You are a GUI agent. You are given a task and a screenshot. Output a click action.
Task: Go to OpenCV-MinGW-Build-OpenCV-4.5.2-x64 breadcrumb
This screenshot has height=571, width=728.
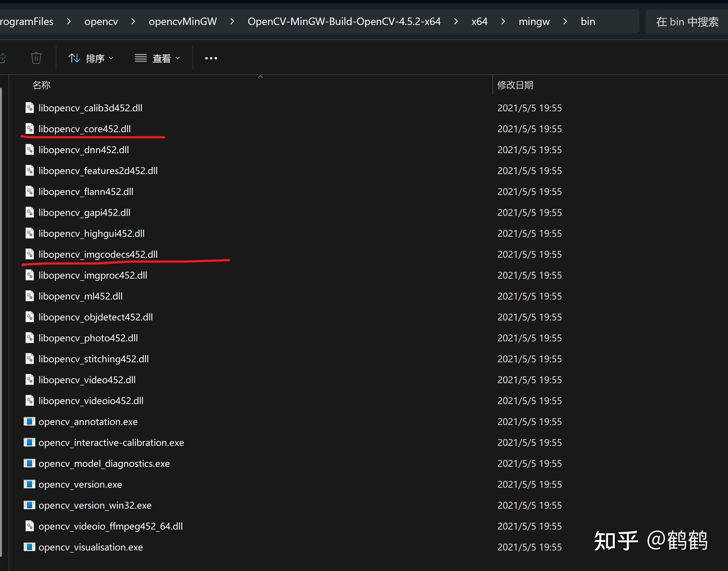click(344, 22)
